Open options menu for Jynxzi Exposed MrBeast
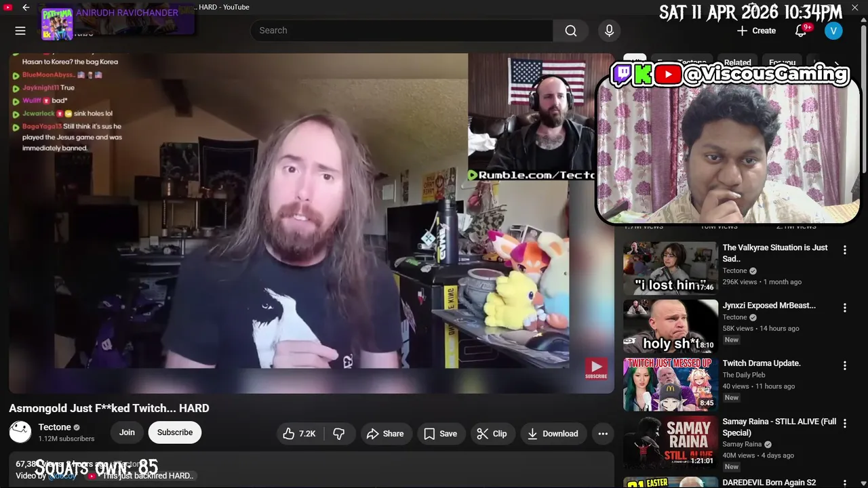This screenshot has width=868, height=488. [844, 308]
